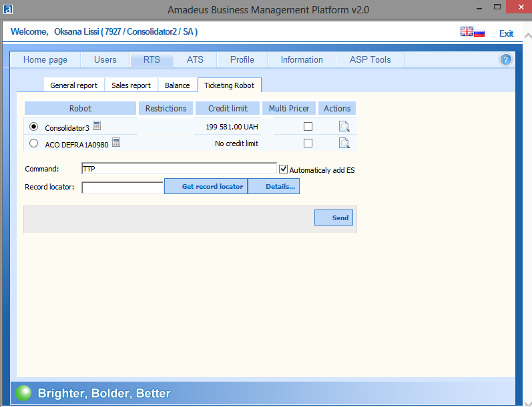Click the Actions column header
This screenshot has height=407, width=532.
pos(337,108)
